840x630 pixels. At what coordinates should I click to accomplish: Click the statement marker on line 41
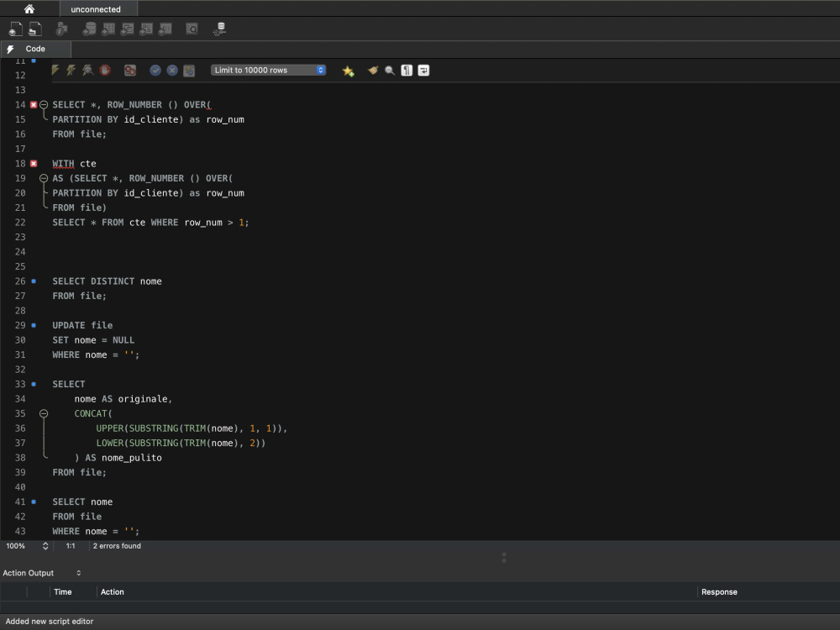(x=34, y=502)
